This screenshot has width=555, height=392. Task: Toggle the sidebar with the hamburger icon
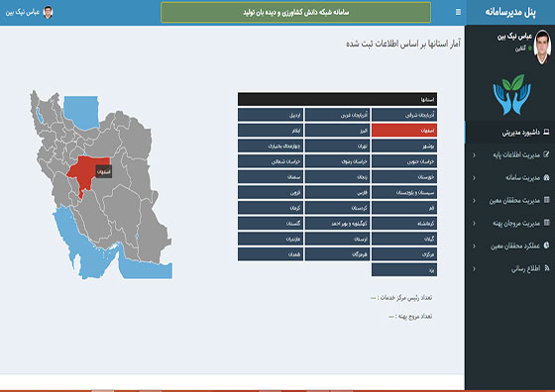tap(458, 12)
